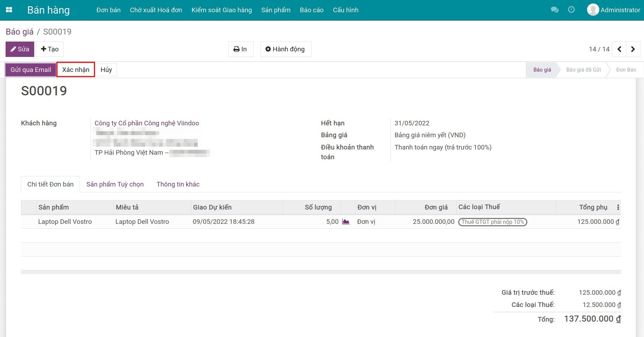The height and width of the screenshot is (337, 644).
Task: Open Kiểm soát Giao hàng menu
Action: 222,10
